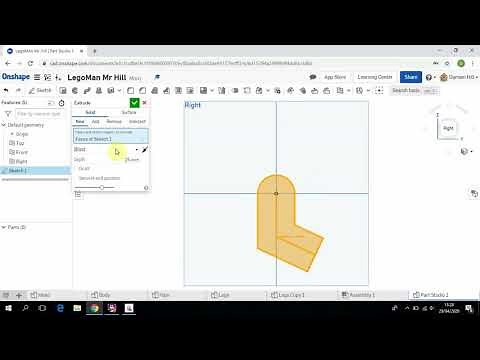Select the Front plane in feature tree
480x360 pixels.
coord(22,152)
